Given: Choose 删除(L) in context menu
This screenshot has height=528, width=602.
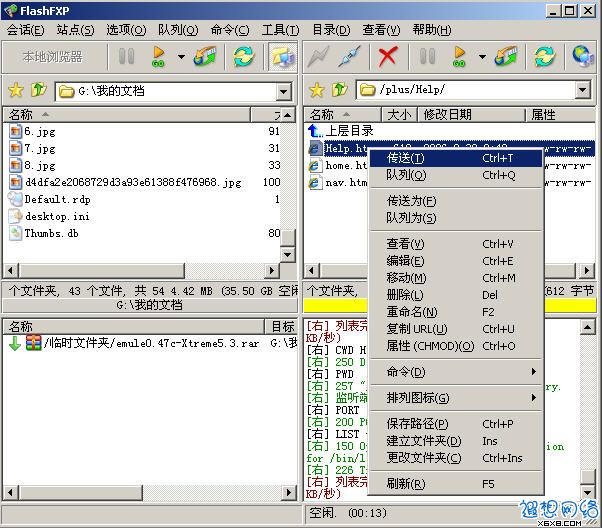Looking at the screenshot, I should pos(456,295).
